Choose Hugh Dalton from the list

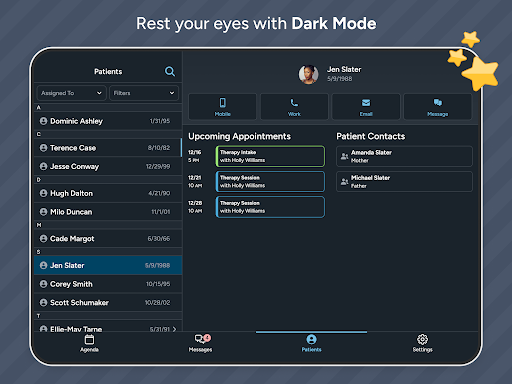(x=108, y=193)
